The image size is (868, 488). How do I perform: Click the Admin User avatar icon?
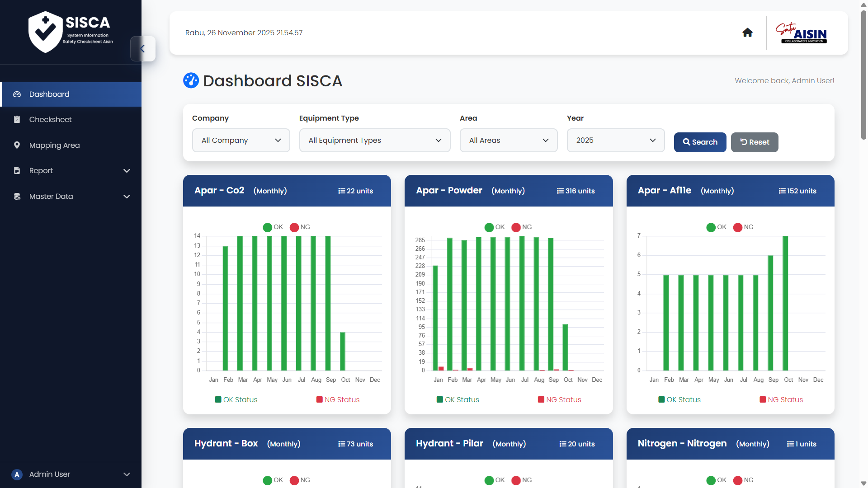pos(17,474)
